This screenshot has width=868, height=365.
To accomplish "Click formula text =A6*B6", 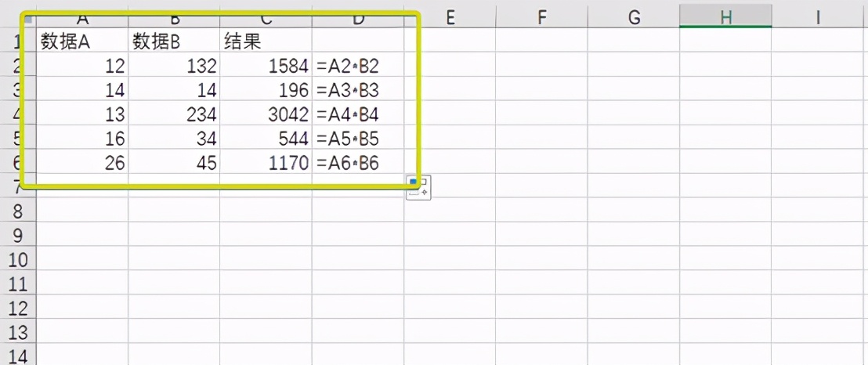I will (x=348, y=164).
